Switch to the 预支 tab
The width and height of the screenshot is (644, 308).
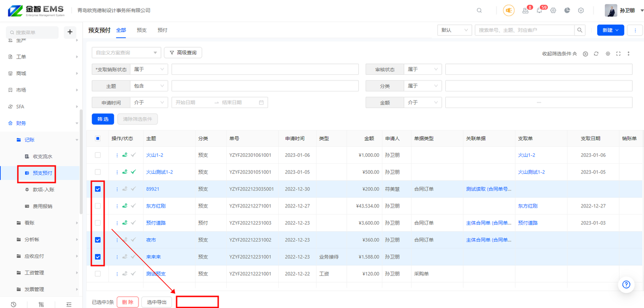[142, 30]
